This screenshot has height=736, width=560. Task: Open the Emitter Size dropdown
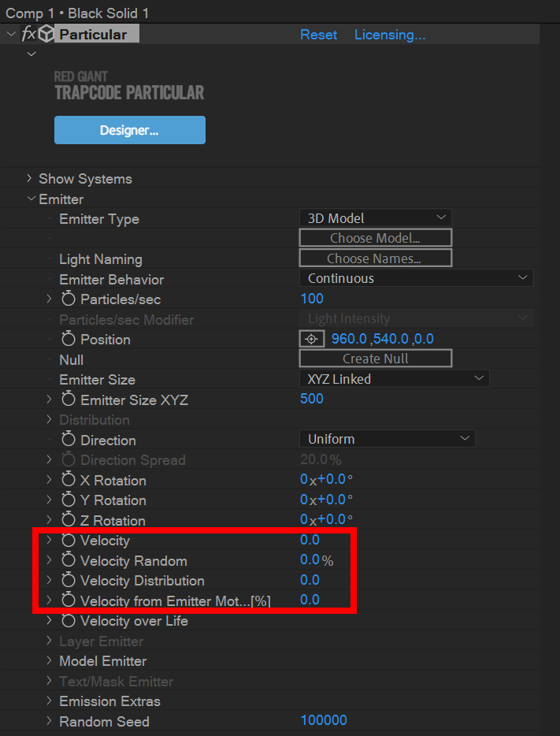coord(394,379)
